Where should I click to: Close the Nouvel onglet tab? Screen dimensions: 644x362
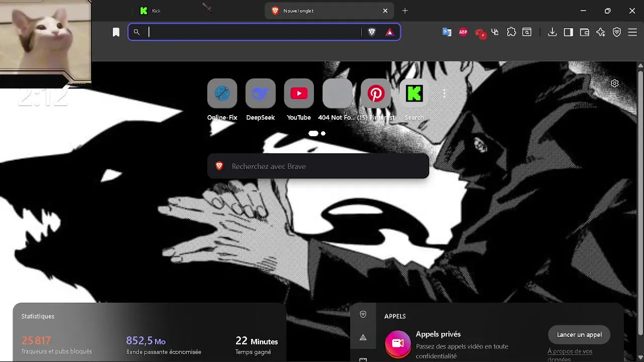coord(385,11)
